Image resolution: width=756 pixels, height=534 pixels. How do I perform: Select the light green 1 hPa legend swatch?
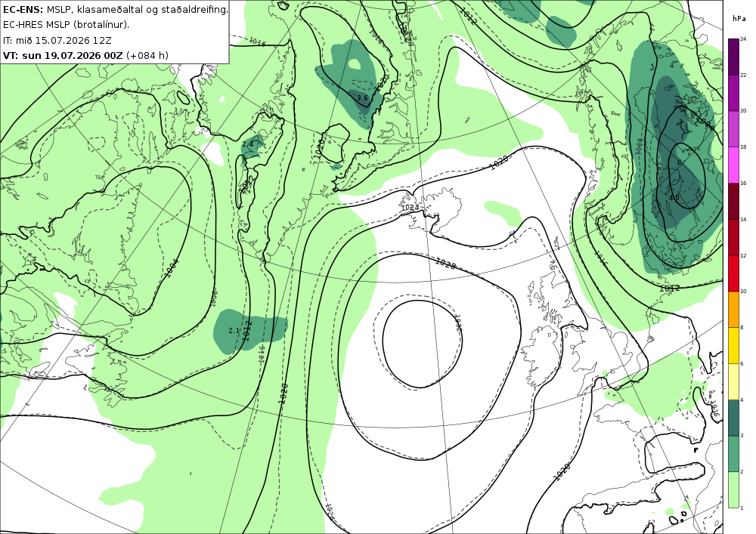(733, 489)
